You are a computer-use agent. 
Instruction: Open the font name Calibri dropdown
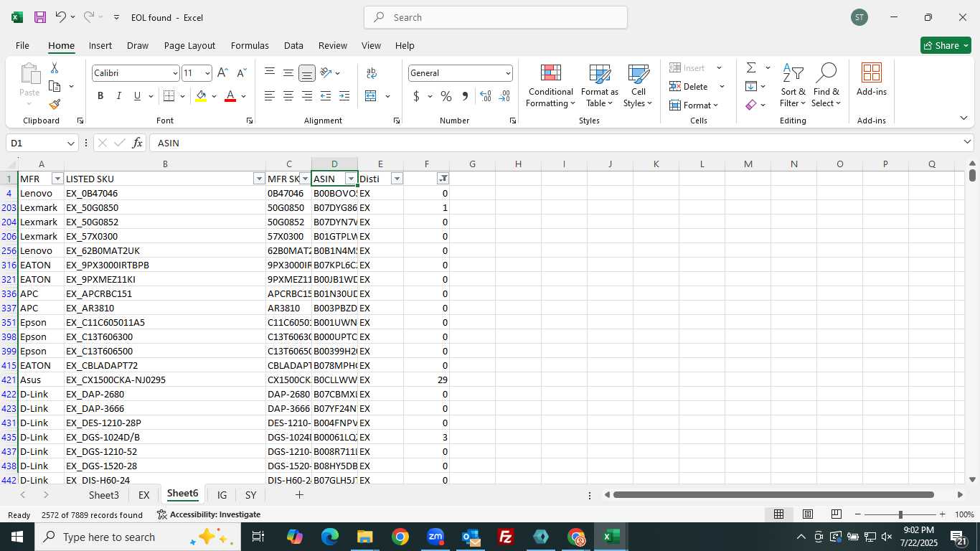point(174,73)
